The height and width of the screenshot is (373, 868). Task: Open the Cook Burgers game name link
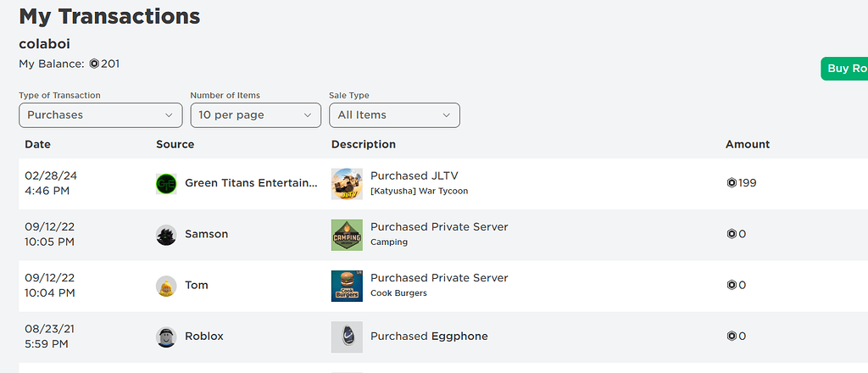pyautogui.click(x=398, y=292)
